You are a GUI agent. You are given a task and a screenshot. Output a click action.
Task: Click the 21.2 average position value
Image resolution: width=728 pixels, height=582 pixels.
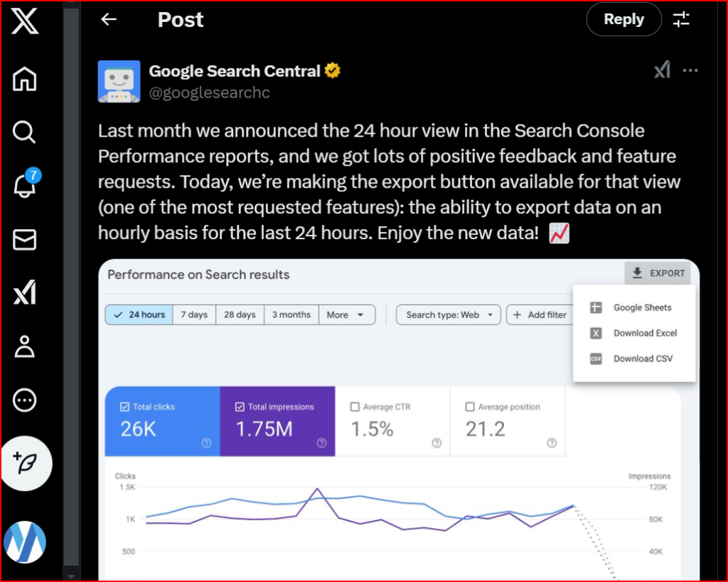485,429
